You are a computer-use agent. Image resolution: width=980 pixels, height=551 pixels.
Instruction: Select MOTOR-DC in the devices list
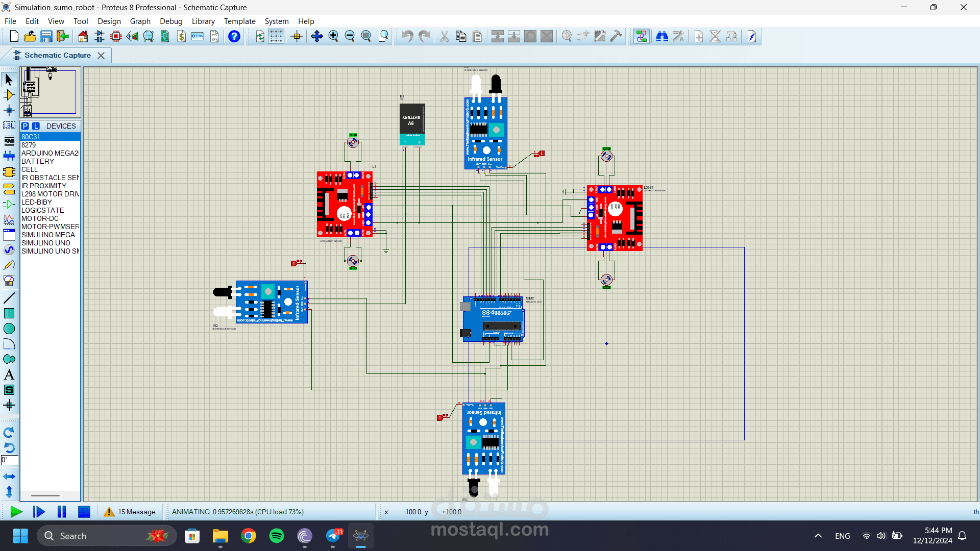[x=50, y=218]
